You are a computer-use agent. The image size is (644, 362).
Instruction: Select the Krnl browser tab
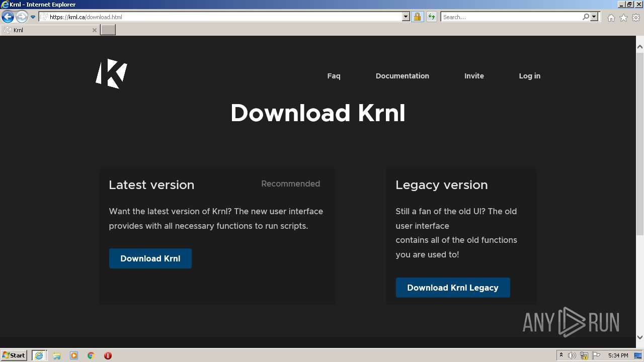[x=50, y=30]
